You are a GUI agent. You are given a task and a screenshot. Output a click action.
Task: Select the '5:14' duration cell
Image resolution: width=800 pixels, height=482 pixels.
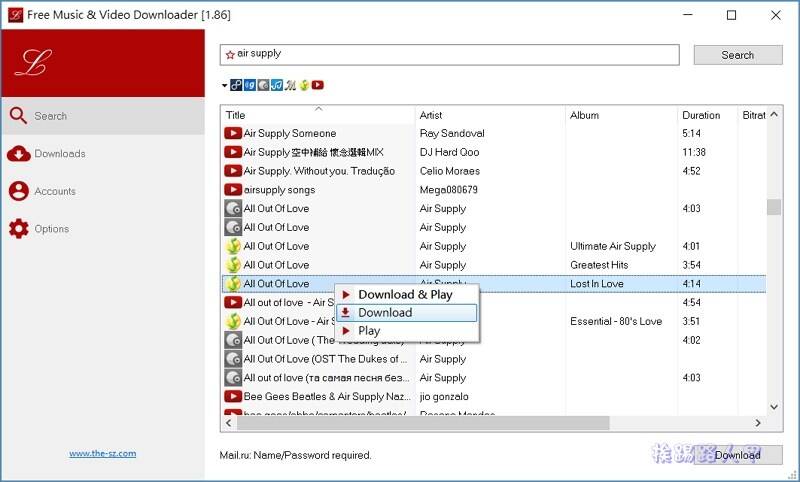click(691, 133)
